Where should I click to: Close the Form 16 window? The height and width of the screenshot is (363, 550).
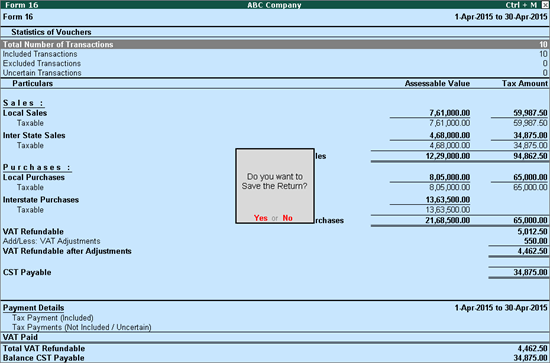click(x=545, y=5)
